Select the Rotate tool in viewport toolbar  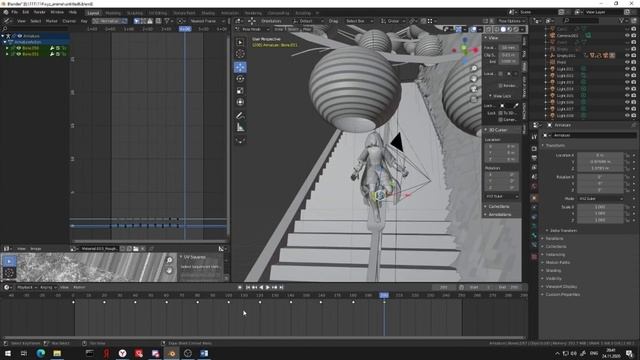tap(240, 79)
